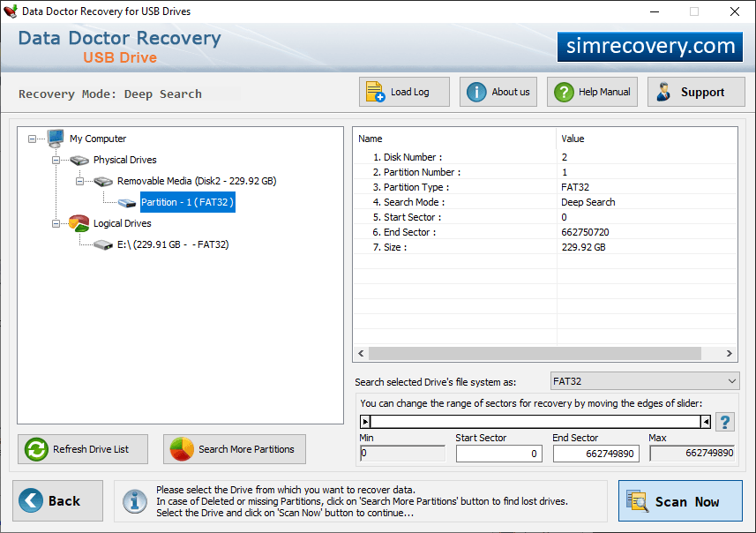Click the app icon in title bar
This screenshot has height=533, width=756.
[11, 11]
